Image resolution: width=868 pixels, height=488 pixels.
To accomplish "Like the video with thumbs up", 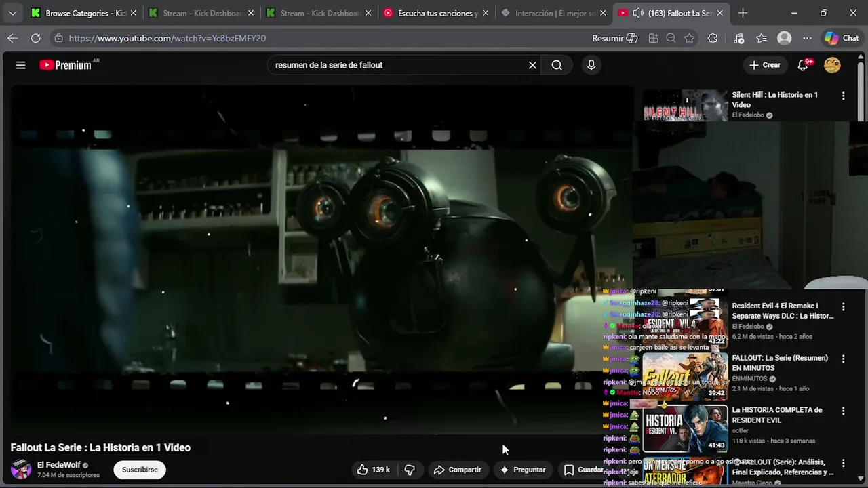I will [x=373, y=470].
